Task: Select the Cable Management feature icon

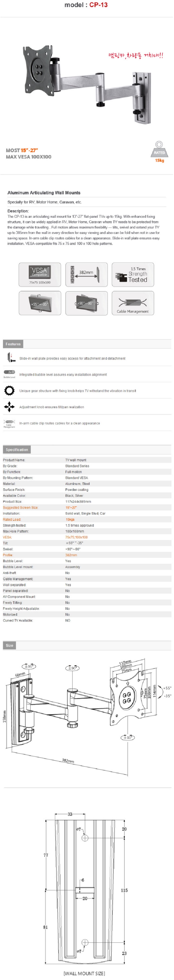Action: click(133, 303)
